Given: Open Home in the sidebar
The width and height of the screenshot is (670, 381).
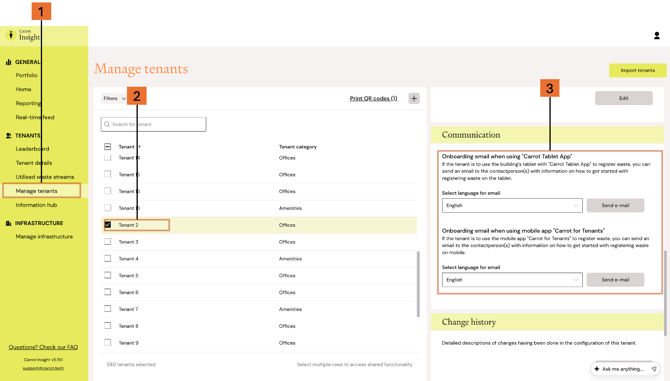Looking at the screenshot, I should pyautogui.click(x=24, y=89).
